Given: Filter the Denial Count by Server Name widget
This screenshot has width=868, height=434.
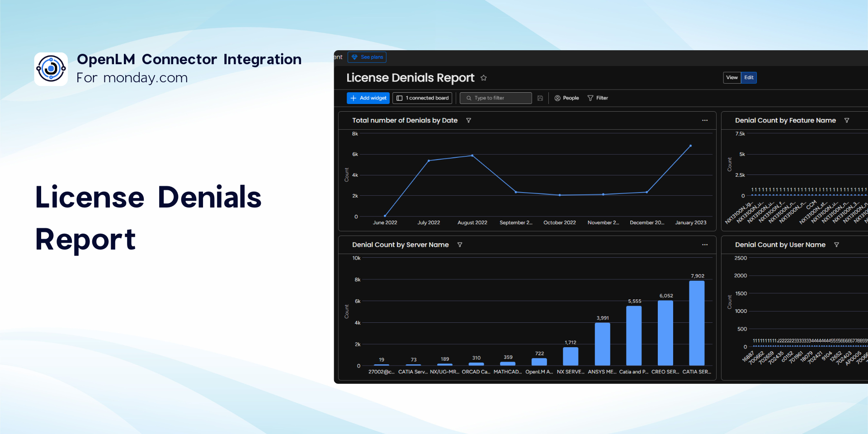Looking at the screenshot, I should point(460,245).
